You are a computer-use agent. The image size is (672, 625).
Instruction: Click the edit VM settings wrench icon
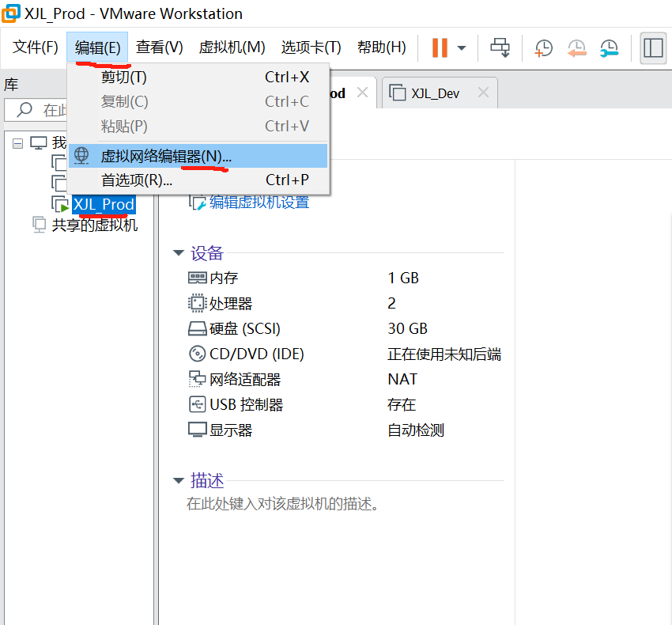pos(198,202)
